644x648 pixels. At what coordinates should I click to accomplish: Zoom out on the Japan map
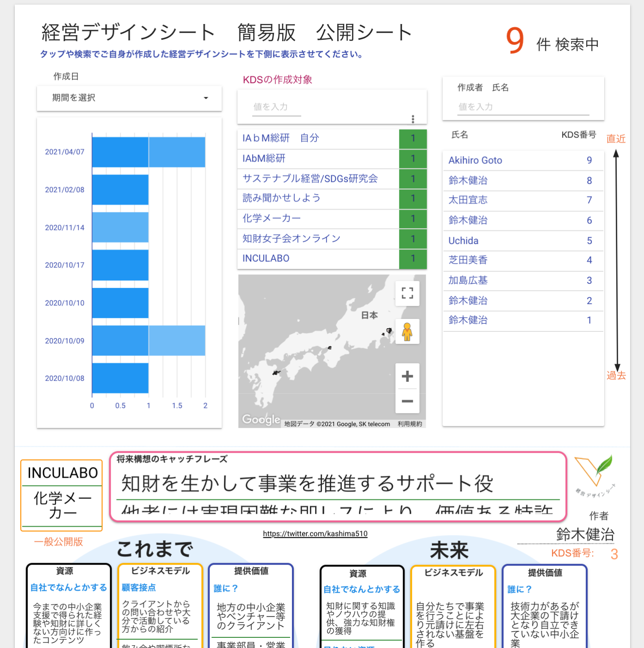pos(407,401)
